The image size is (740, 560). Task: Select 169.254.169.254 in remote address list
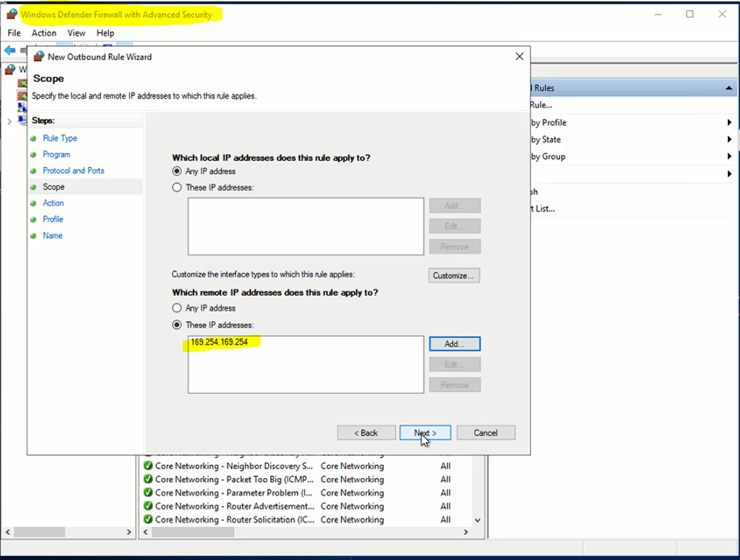pos(219,342)
